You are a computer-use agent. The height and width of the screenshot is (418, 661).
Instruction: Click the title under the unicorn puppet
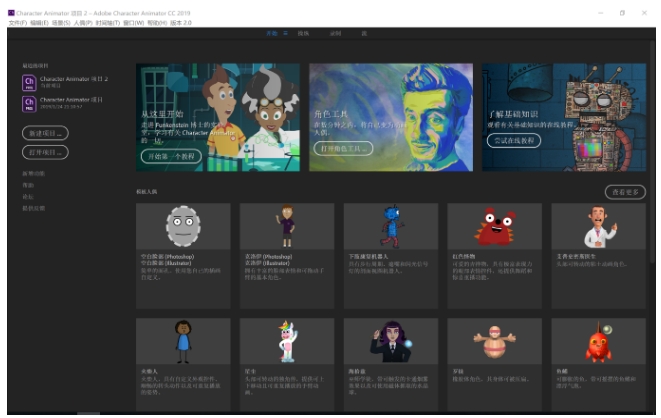250,372
